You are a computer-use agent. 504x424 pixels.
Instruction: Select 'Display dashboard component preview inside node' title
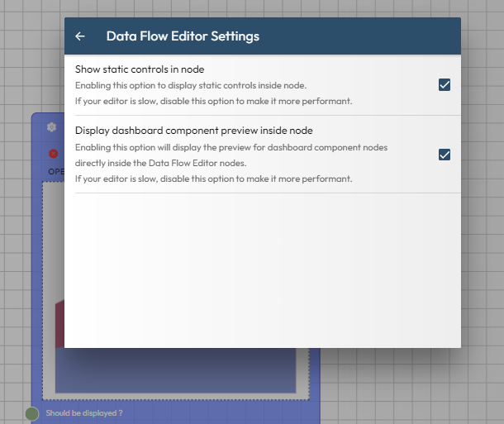click(x=194, y=131)
